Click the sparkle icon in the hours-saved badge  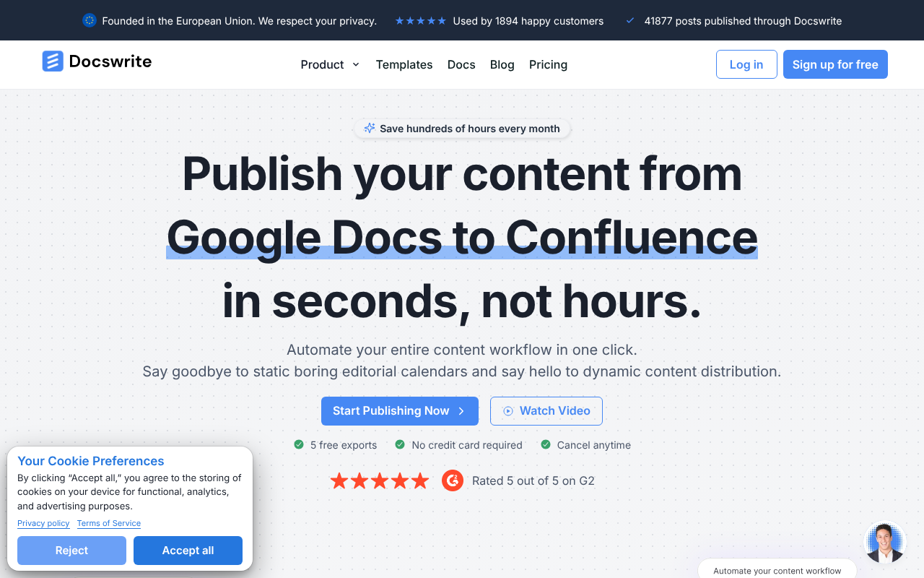tap(369, 128)
